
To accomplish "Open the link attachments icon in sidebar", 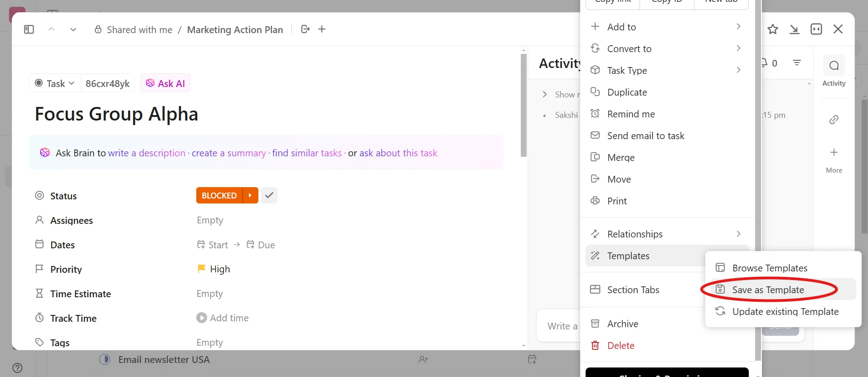I will point(834,120).
